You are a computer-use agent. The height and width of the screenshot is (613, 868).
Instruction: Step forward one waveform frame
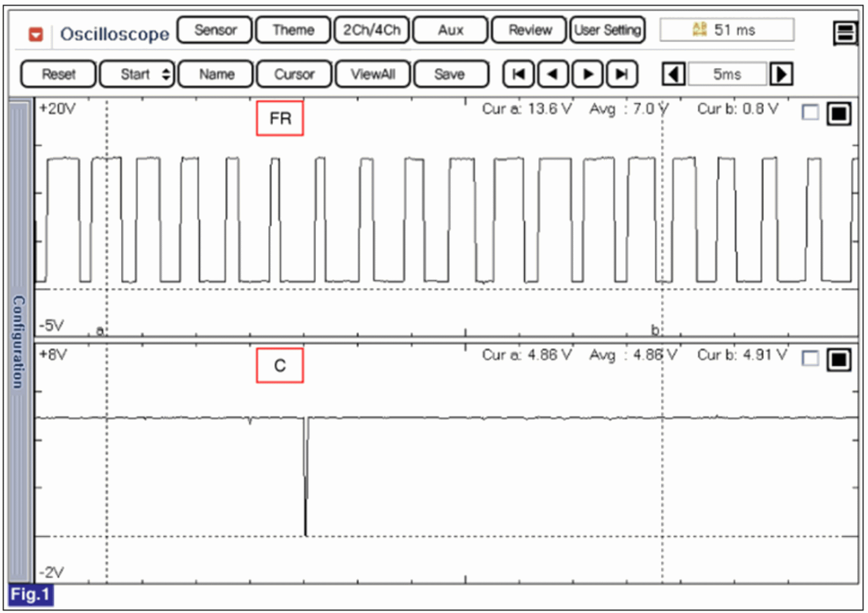[x=587, y=74]
